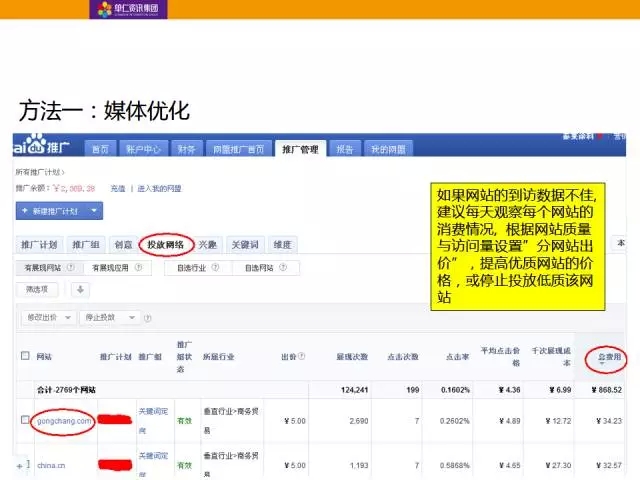Open help icon next to 自选网站

click(x=282, y=267)
